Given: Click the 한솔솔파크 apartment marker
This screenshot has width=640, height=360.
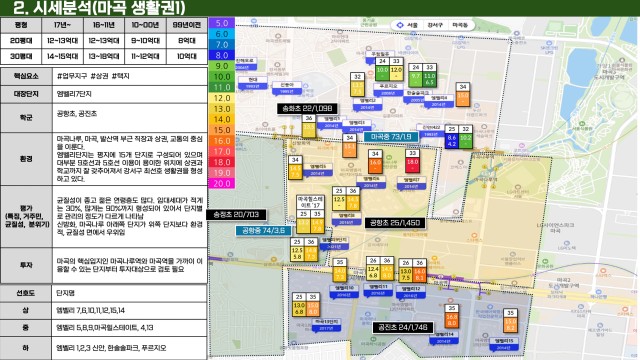Looking at the screenshot, I should click(417, 96).
